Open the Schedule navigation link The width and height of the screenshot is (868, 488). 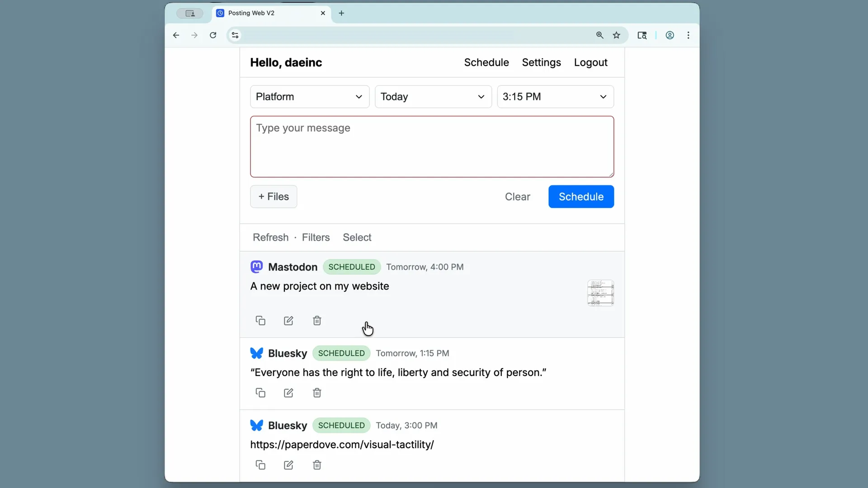tap(486, 62)
